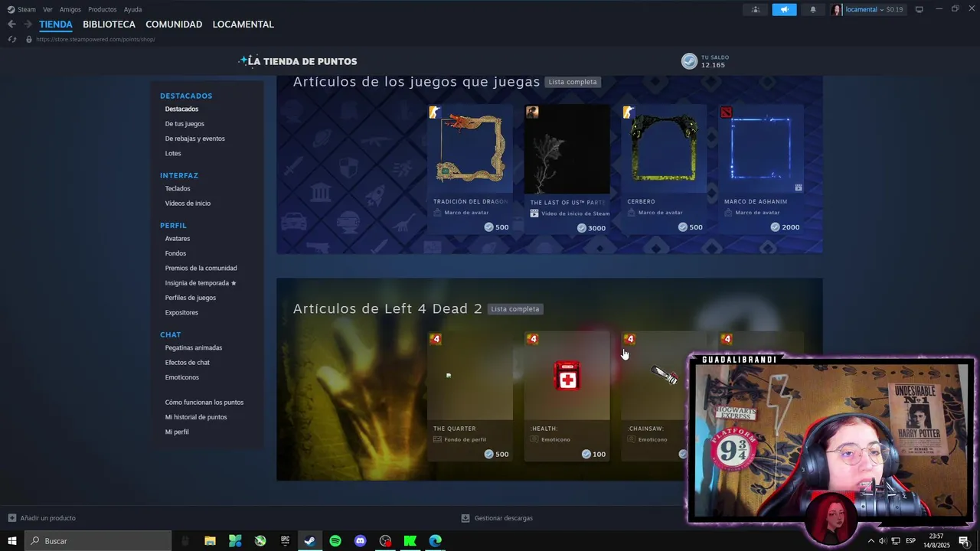Click the game badge on The Last of Us card
The height and width of the screenshot is (551, 980).
click(532, 112)
